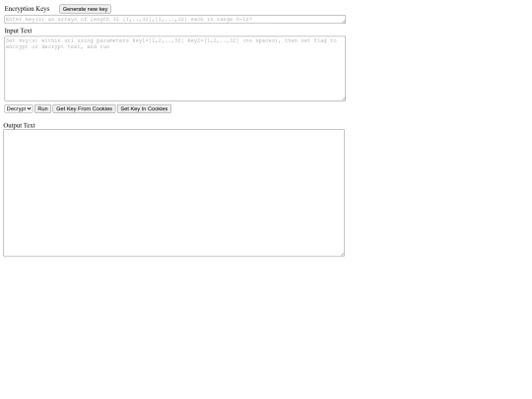Grab the keys field resize handle
This screenshot has height=399, width=532.
344,22
